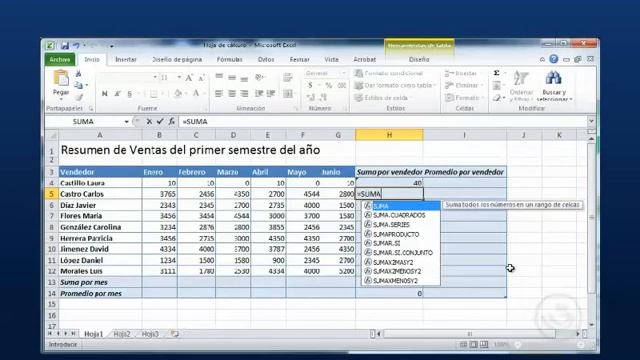Click cell with Castro Carlos
The image size is (640, 360).
coord(100,194)
